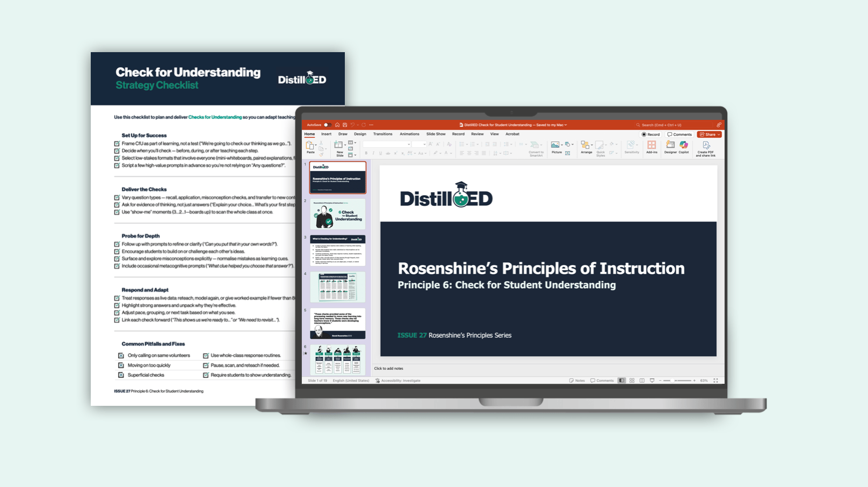Click the zoom out minus button

pyautogui.click(x=660, y=381)
